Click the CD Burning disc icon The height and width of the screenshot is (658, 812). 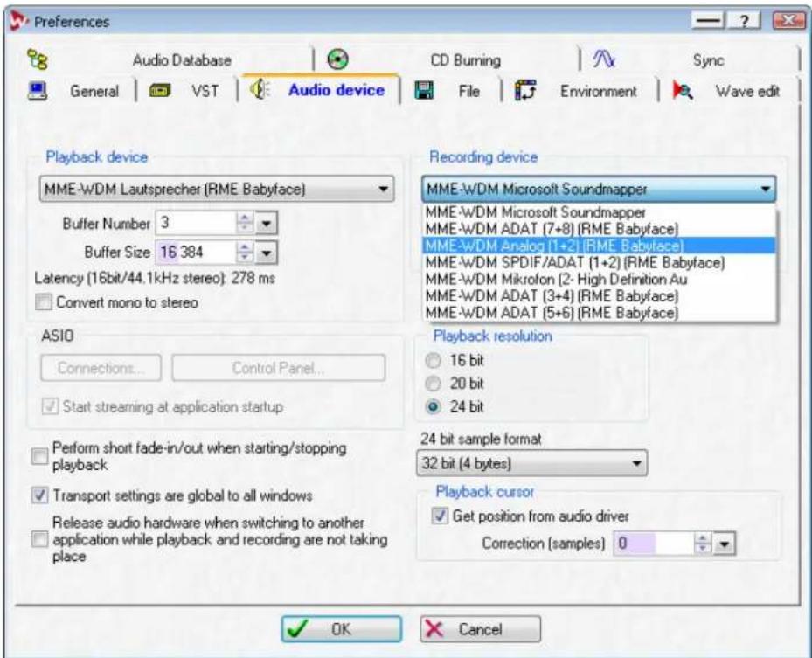click(337, 59)
